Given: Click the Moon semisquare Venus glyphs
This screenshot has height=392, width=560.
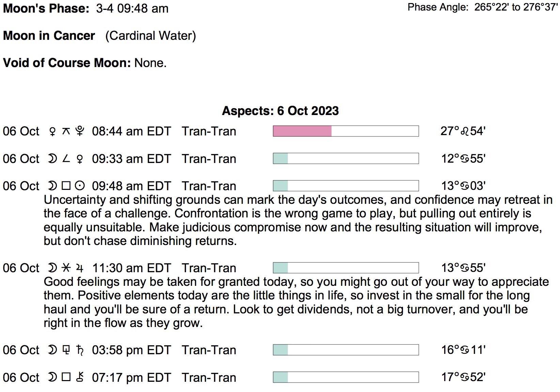Looking at the screenshot, I should (x=66, y=159).
